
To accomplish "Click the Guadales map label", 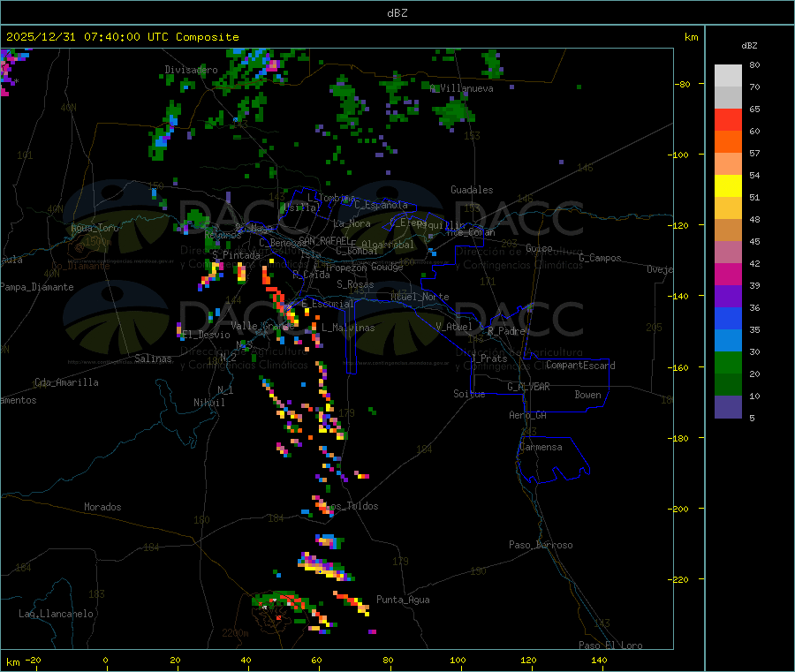I will 472,190.
